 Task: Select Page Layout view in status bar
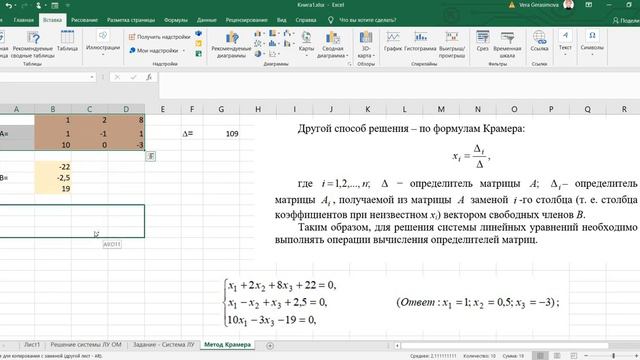pyautogui.click(x=557, y=356)
